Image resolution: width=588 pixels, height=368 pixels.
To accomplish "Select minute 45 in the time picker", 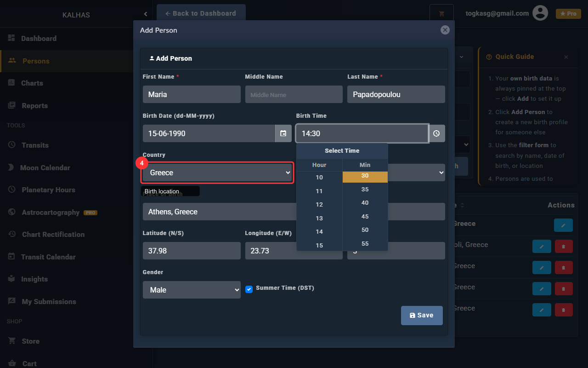I will (x=365, y=216).
